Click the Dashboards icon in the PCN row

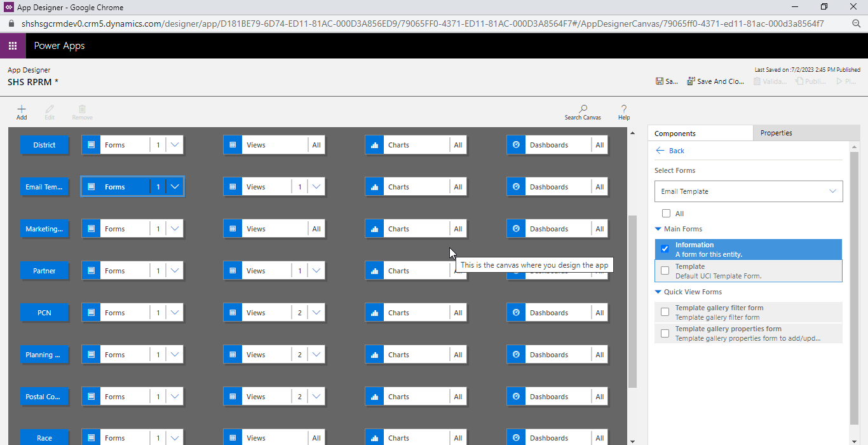tap(516, 312)
